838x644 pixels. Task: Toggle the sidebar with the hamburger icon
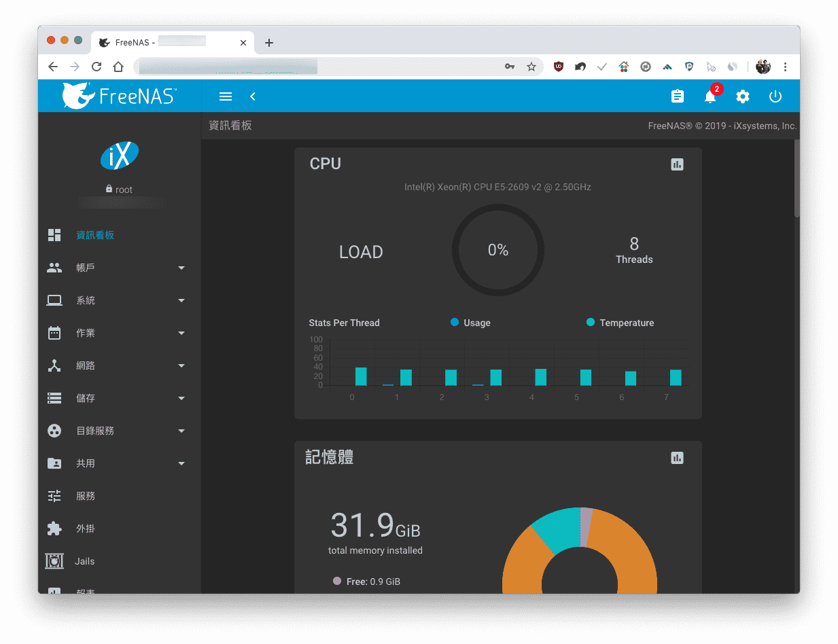click(226, 96)
